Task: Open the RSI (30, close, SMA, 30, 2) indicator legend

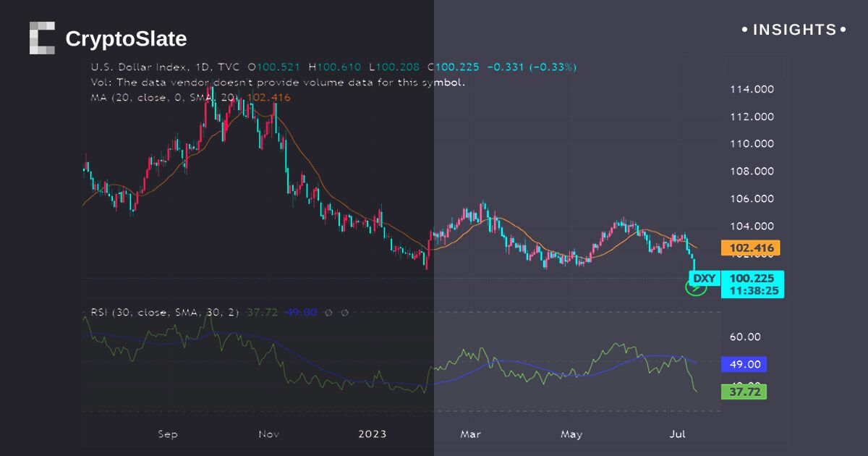Action: 165,312
